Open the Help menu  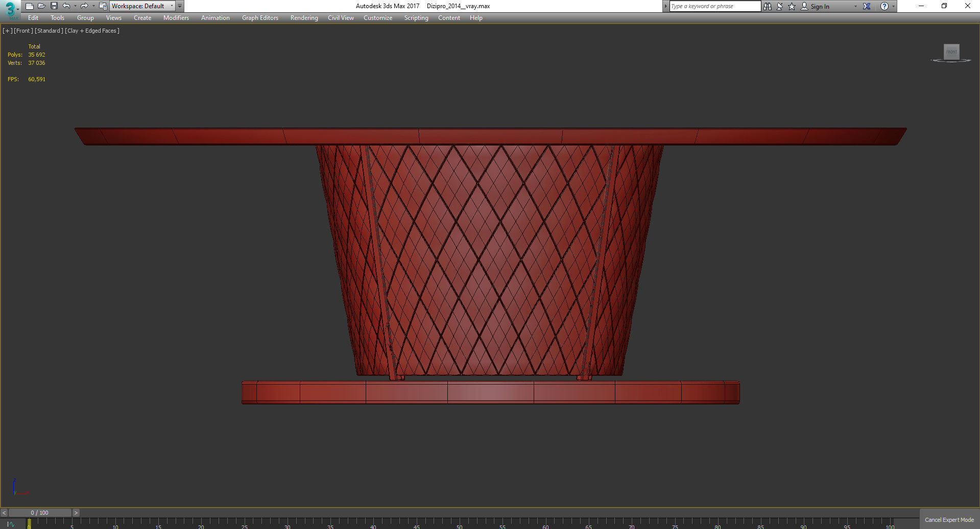[x=476, y=18]
